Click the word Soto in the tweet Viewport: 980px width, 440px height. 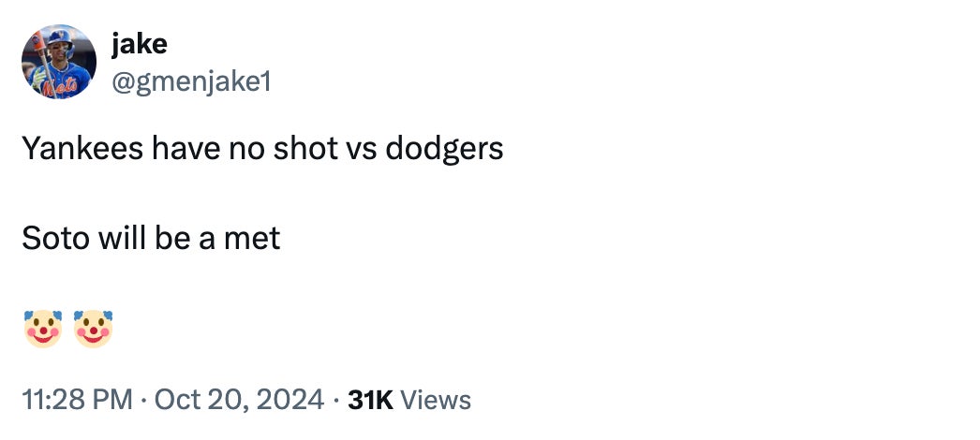[x=55, y=239]
